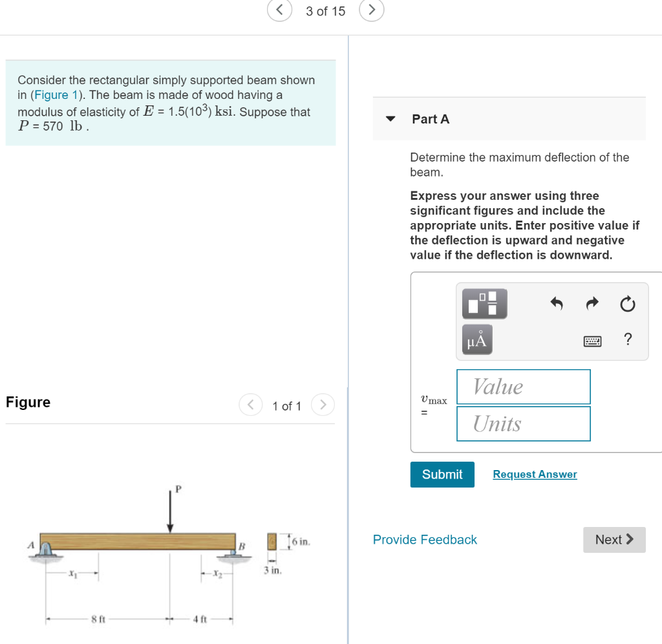
Task: Click the undo arrow in answer toolbar
Action: point(556,304)
